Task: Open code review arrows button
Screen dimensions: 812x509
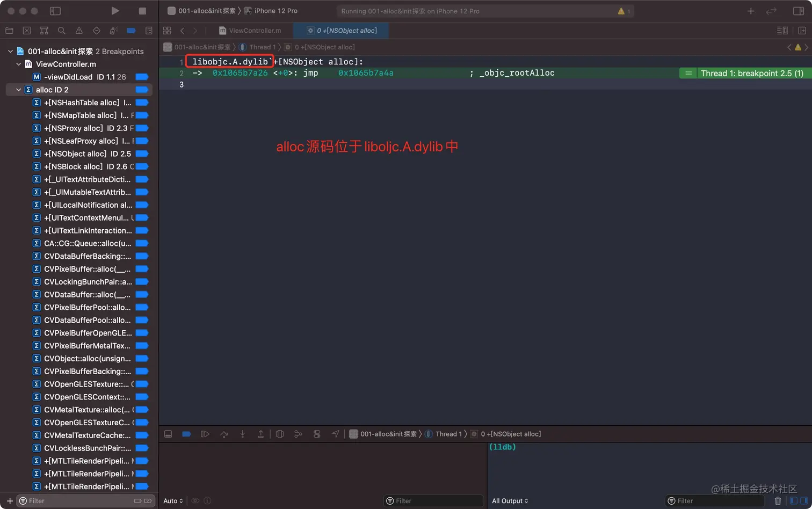Action: pos(771,11)
